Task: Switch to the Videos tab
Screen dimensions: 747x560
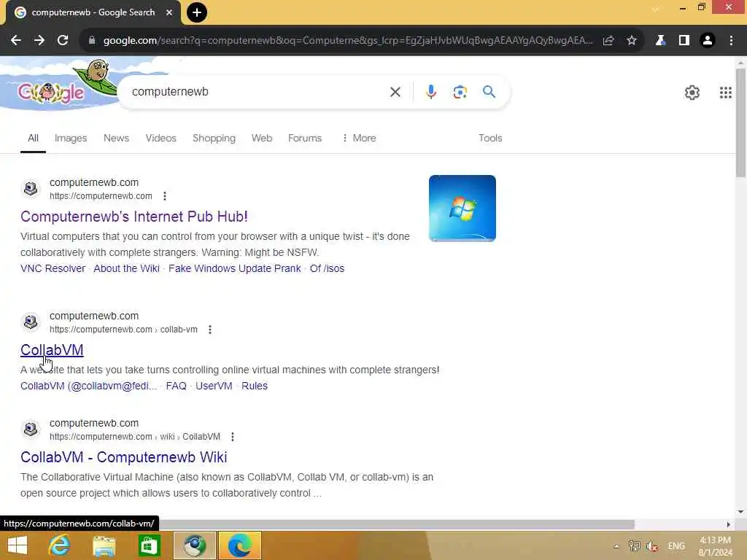Action: pos(161,138)
